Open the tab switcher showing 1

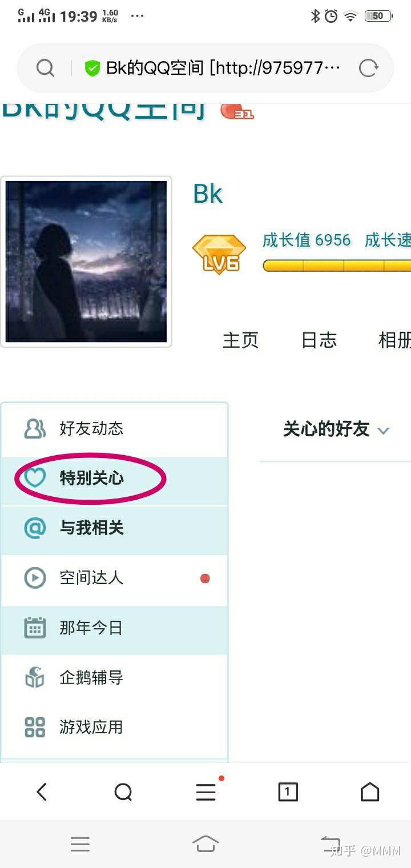point(288,792)
